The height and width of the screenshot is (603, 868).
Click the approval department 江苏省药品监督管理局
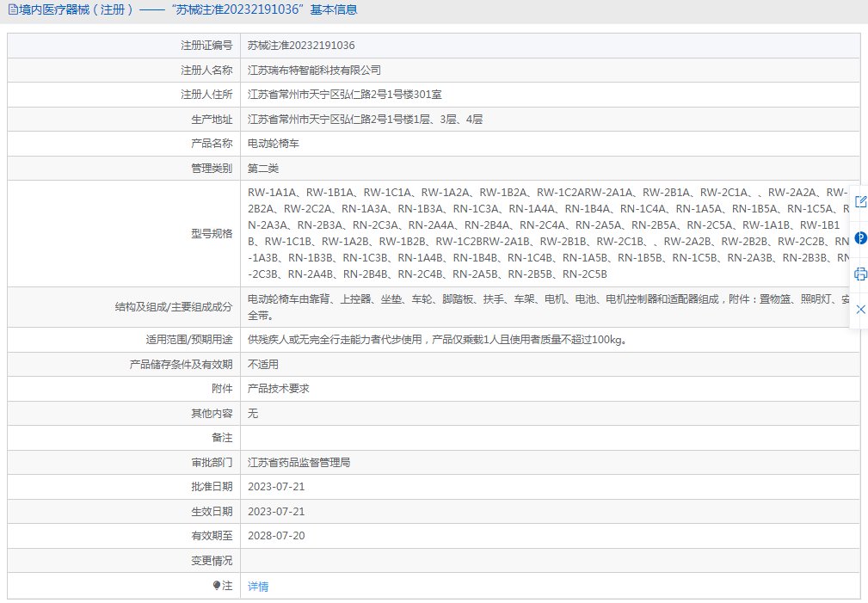(x=299, y=462)
